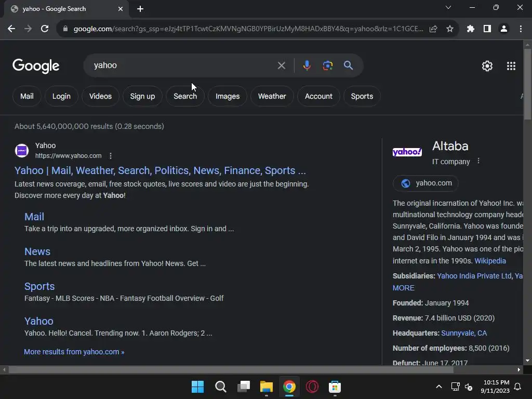Viewport: 532px width, 399px height.
Task: Start voice search with the microphone
Action: click(x=307, y=65)
